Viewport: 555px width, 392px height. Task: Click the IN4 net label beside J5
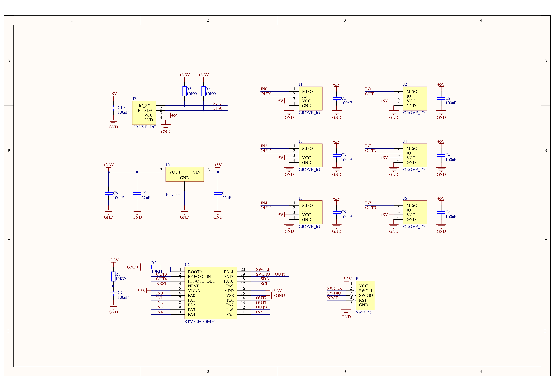pos(264,203)
